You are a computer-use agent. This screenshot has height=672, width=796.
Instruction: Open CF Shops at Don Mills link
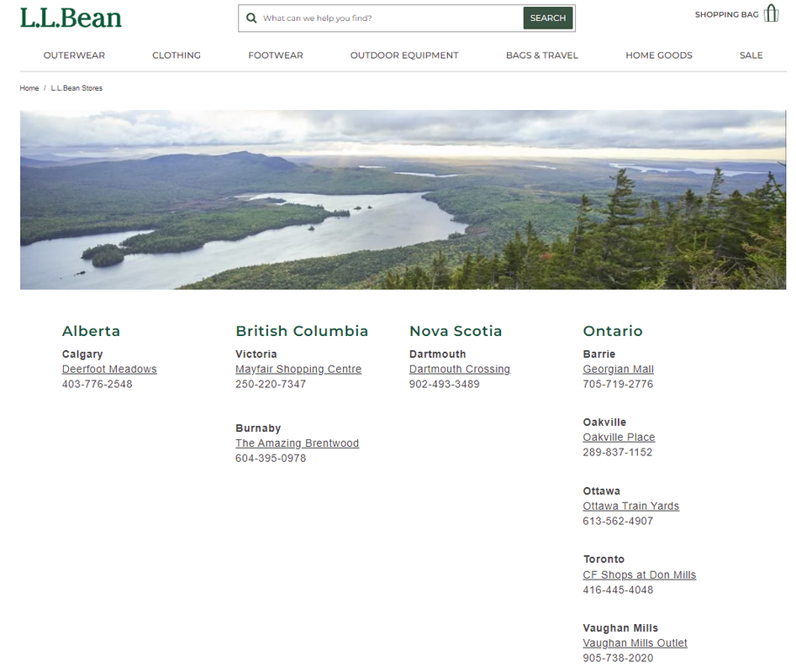(x=640, y=575)
